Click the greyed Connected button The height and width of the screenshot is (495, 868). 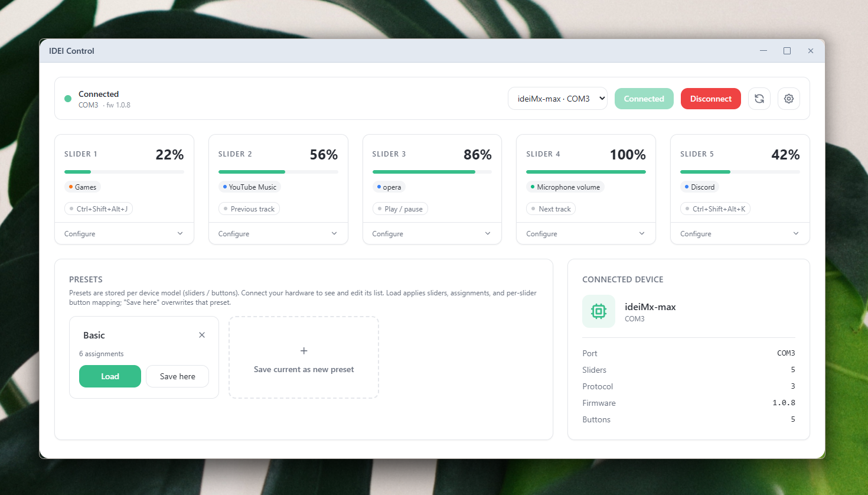644,99
